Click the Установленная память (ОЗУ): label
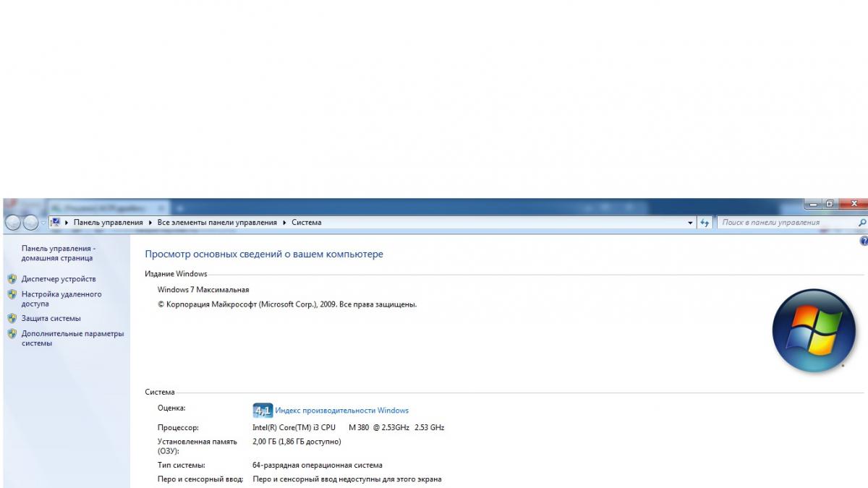Screen dimensions: 868x488 coord(197,446)
